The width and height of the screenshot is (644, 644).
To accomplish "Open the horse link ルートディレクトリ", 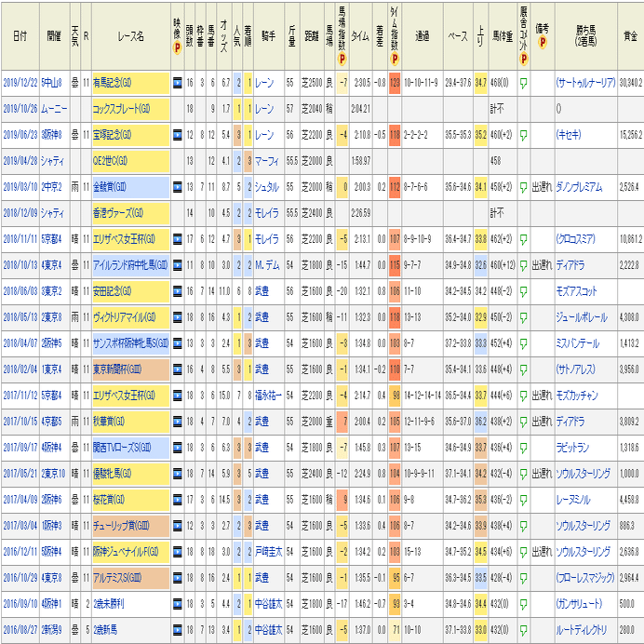I will 582,630.
